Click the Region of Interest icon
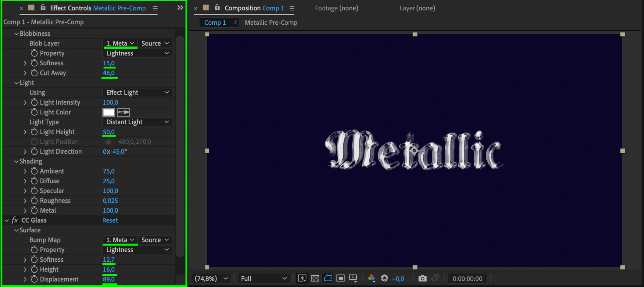Image resolution: width=644 pixels, height=287 pixels. (340, 278)
